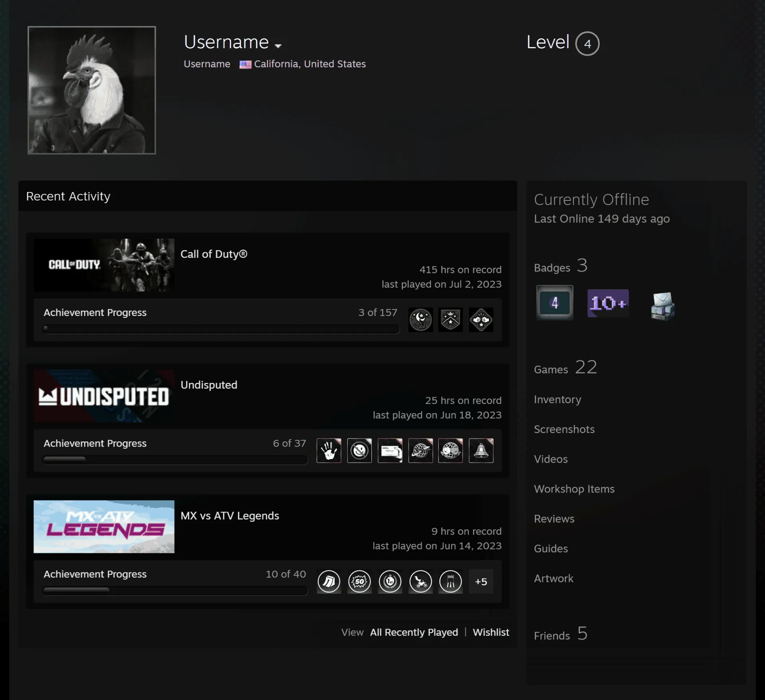Open the Username dropdown arrow

(x=278, y=45)
